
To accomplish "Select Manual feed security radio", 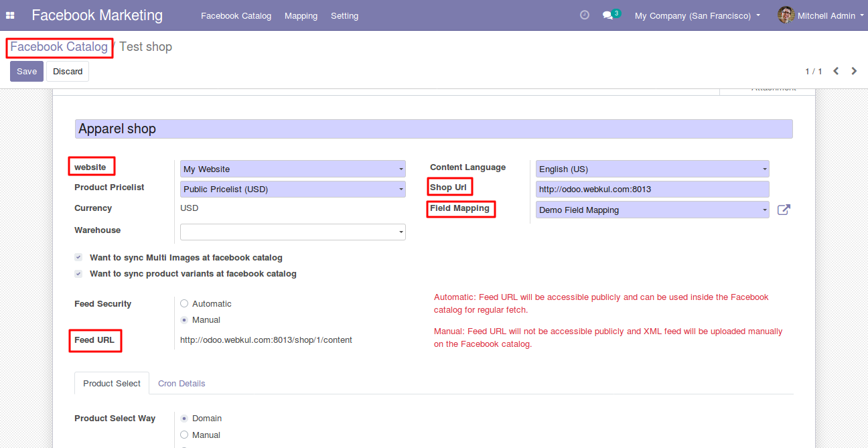I will tap(184, 320).
